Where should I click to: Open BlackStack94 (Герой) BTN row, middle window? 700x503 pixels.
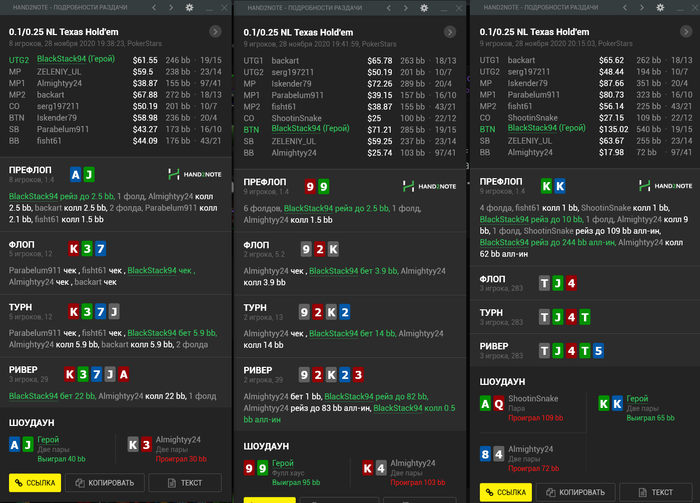click(x=350, y=129)
